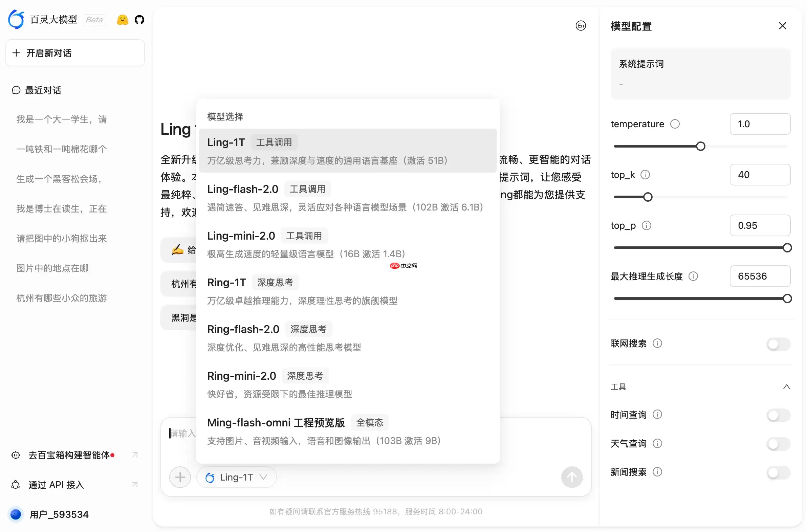Turn on the 天气查询 tool switch

(x=778, y=443)
